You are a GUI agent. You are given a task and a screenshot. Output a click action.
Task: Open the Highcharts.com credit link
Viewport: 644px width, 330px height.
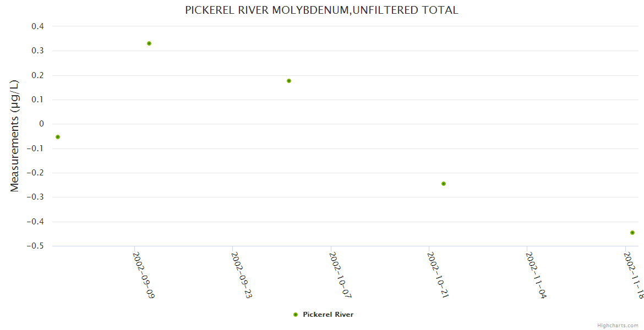(618, 326)
